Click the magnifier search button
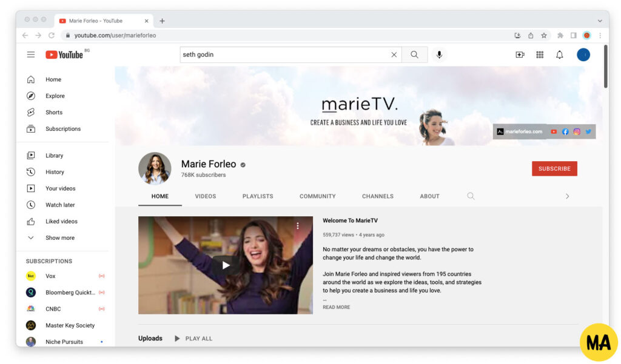 click(414, 55)
